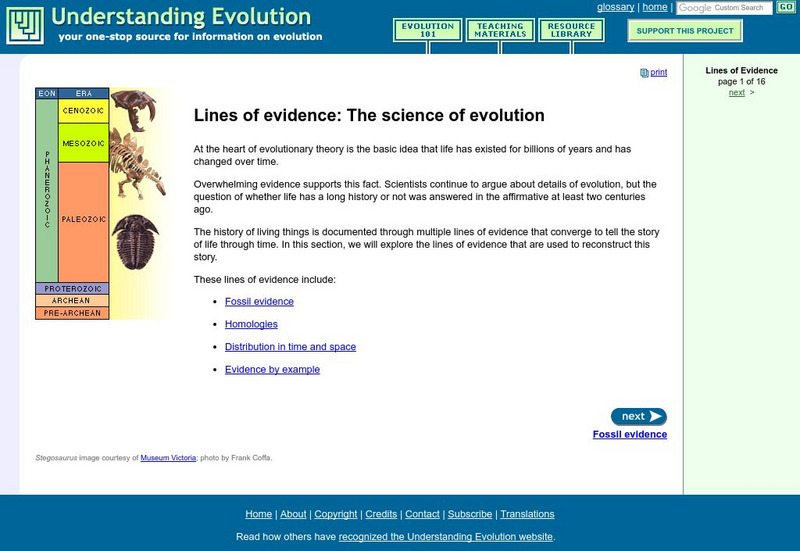Open the Translations footer link
Viewport: 800px width, 551px height.
tap(527, 514)
